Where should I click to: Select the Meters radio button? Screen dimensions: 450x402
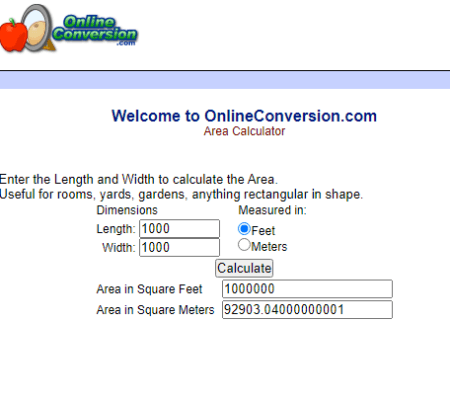[244, 245]
